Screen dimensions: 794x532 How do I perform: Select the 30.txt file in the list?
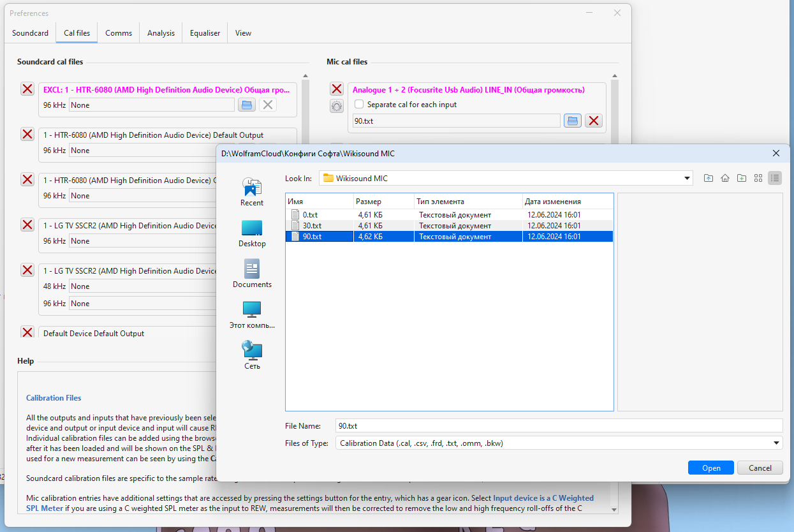312,226
